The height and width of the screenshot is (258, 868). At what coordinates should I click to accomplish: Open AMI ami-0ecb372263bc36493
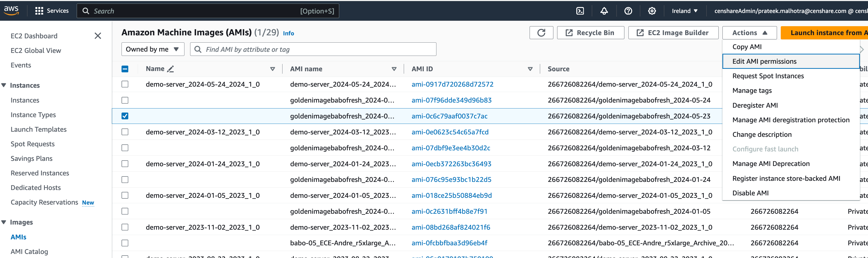pyautogui.click(x=451, y=164)
